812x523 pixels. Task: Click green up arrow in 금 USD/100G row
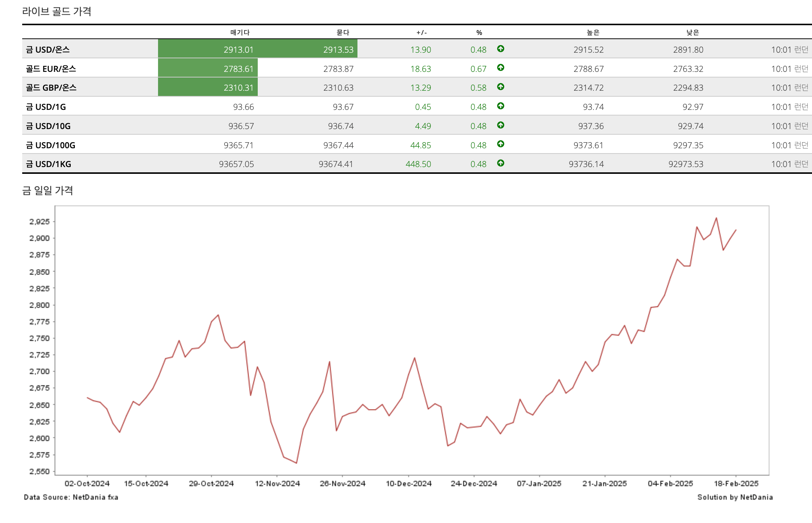[x=500, y=144]
